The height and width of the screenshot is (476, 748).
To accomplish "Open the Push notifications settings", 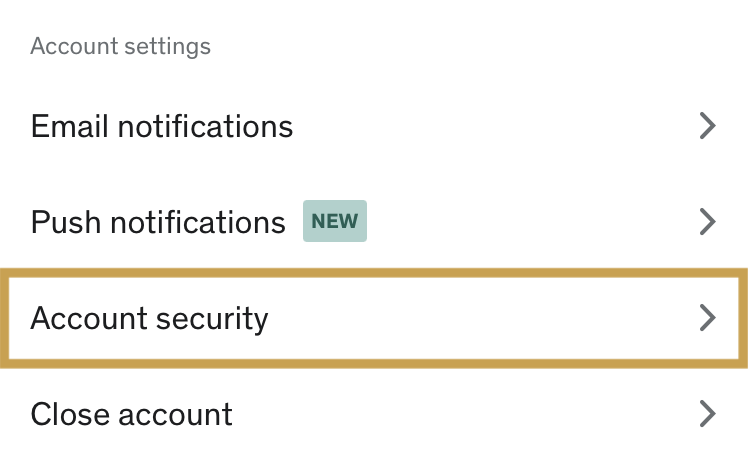I will (158, 222).
